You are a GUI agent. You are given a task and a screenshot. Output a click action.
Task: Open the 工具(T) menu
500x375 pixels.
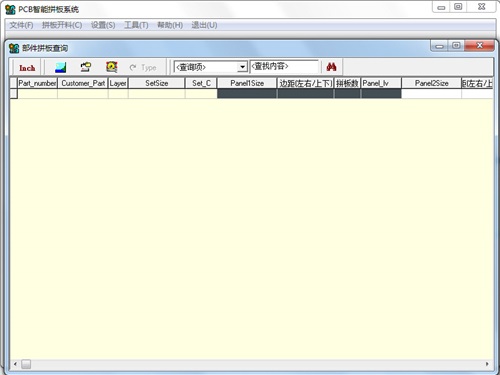coord(136,25)
